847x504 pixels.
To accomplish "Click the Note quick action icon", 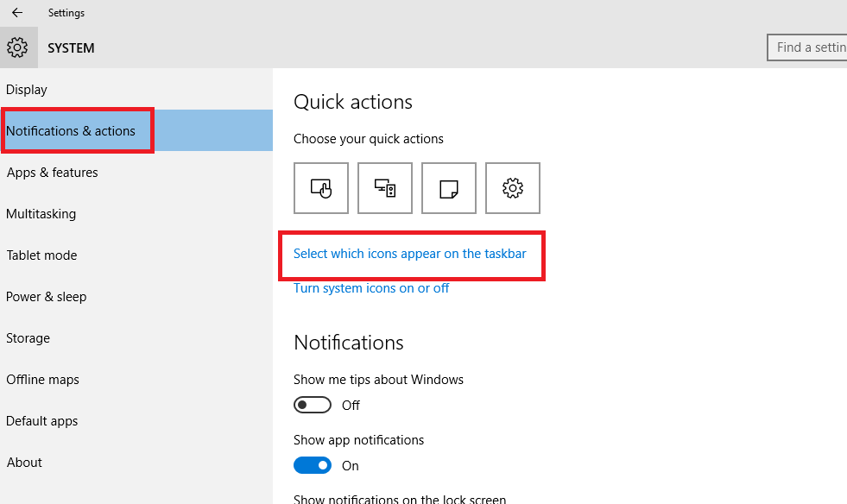I will (448, 188).
